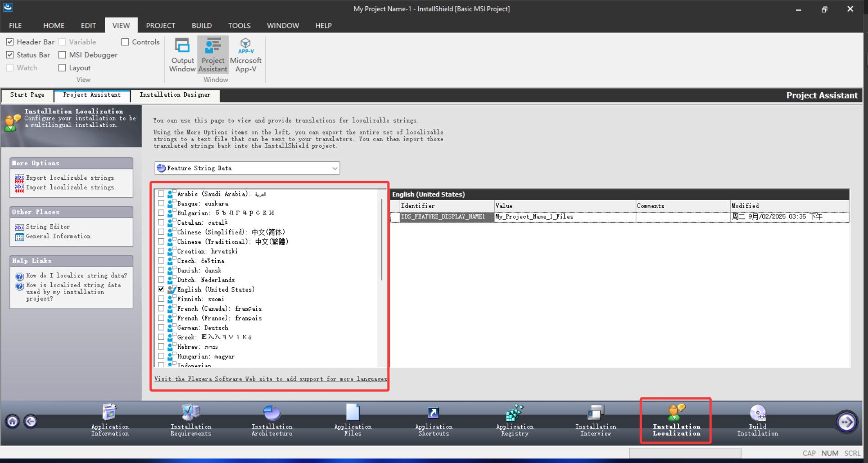Open General Information link
The width and height of the screenshot is (868, 463).
58,236
